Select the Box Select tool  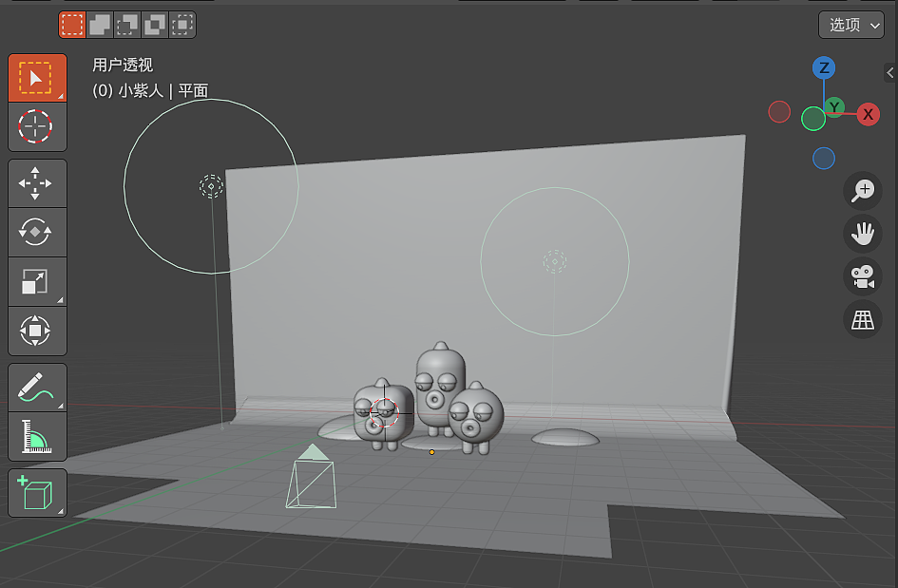click(x=37, y=78)
